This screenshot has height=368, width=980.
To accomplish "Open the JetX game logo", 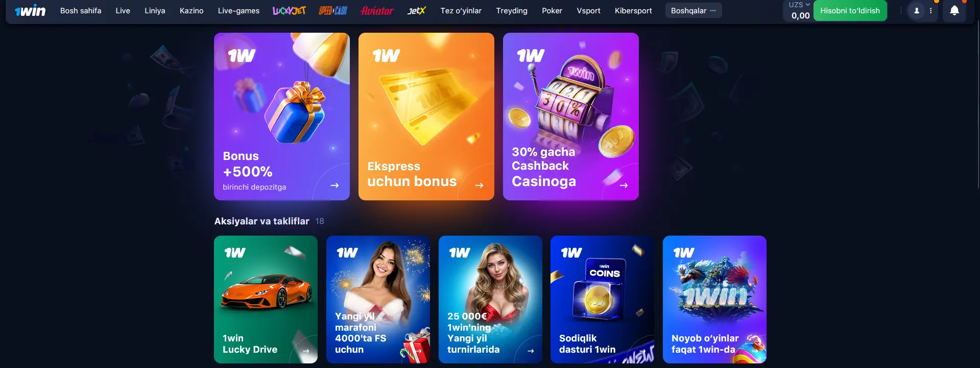I will pos(417,11).
